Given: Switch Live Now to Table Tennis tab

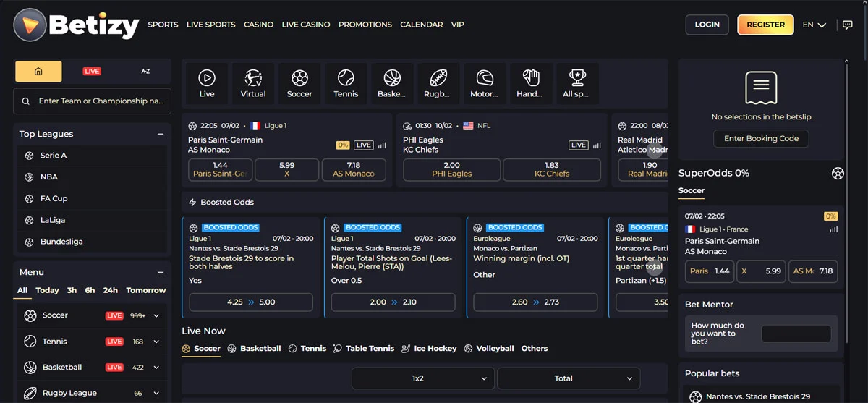Looking at the screenshot, I should click(x=364, y=349).
